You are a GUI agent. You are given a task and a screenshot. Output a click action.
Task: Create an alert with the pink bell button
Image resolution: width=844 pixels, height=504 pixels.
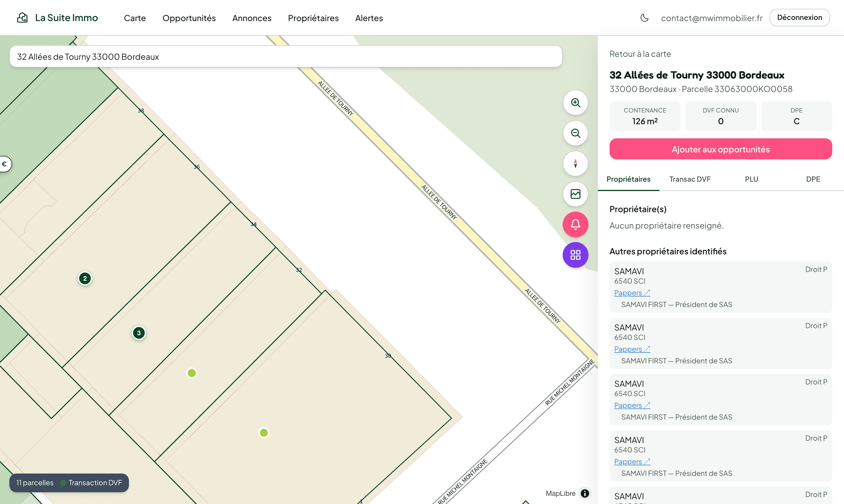[x=575, y=224]
